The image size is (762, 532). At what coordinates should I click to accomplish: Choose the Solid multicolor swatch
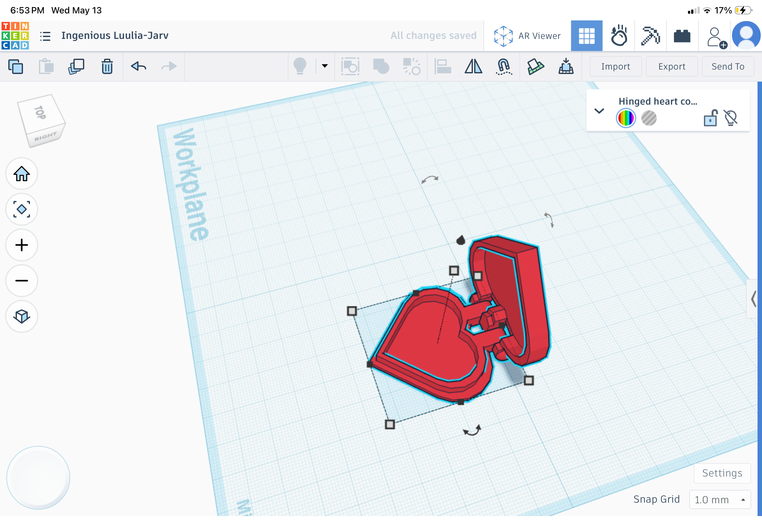(x=626, y=118)
